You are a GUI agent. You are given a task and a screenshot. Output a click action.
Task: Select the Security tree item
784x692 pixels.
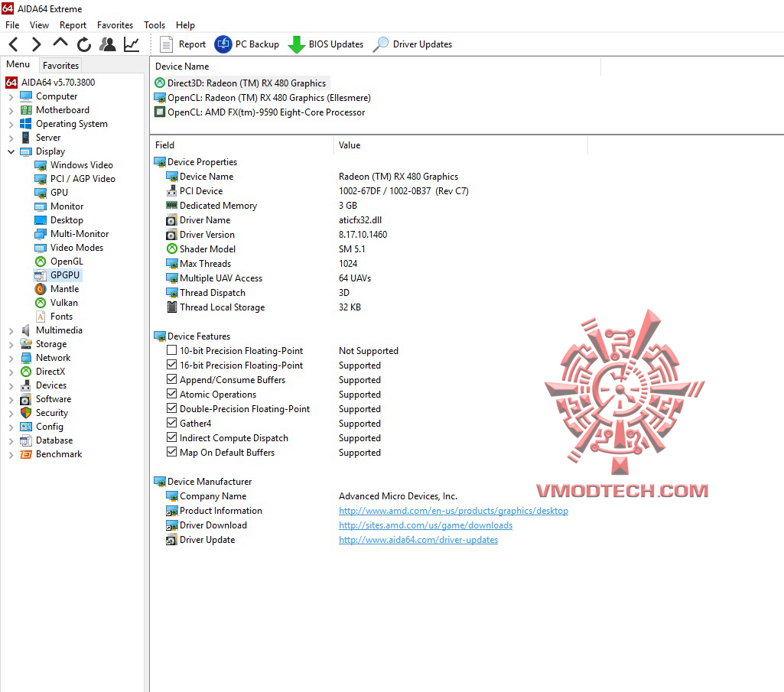click(44, 413)
